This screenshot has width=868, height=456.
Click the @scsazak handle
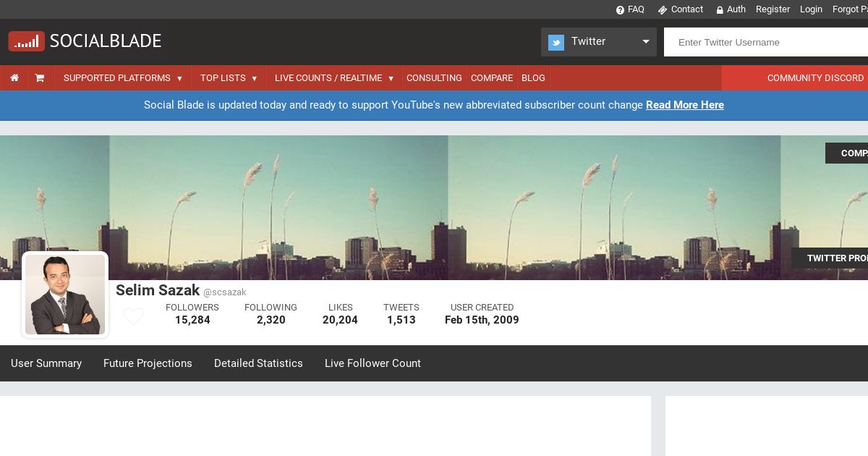[x=225, y=292]
